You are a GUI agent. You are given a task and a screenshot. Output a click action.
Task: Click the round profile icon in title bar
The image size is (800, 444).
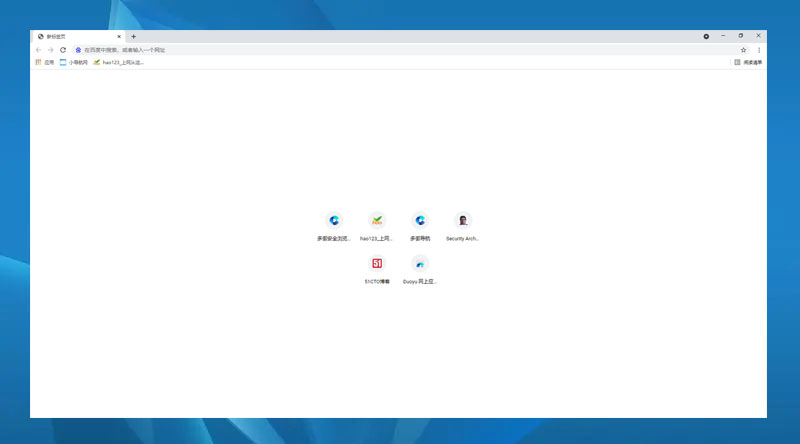click(706, 36)
